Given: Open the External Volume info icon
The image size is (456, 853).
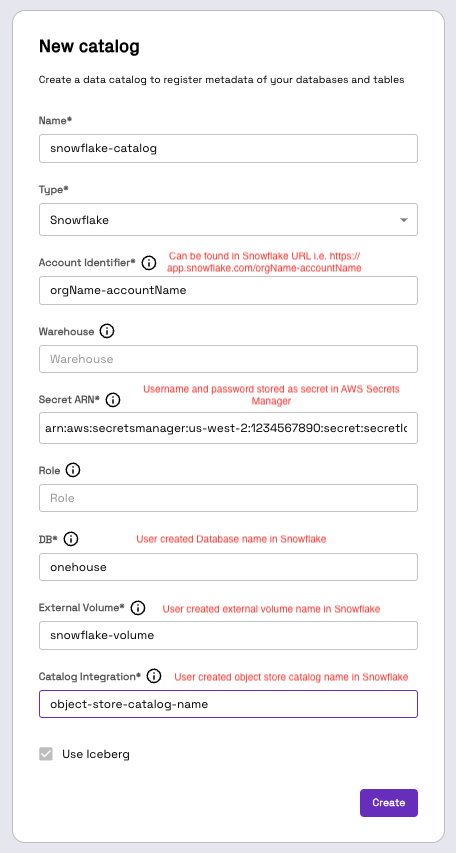Looking at the screenshot, I should point(138,608).
